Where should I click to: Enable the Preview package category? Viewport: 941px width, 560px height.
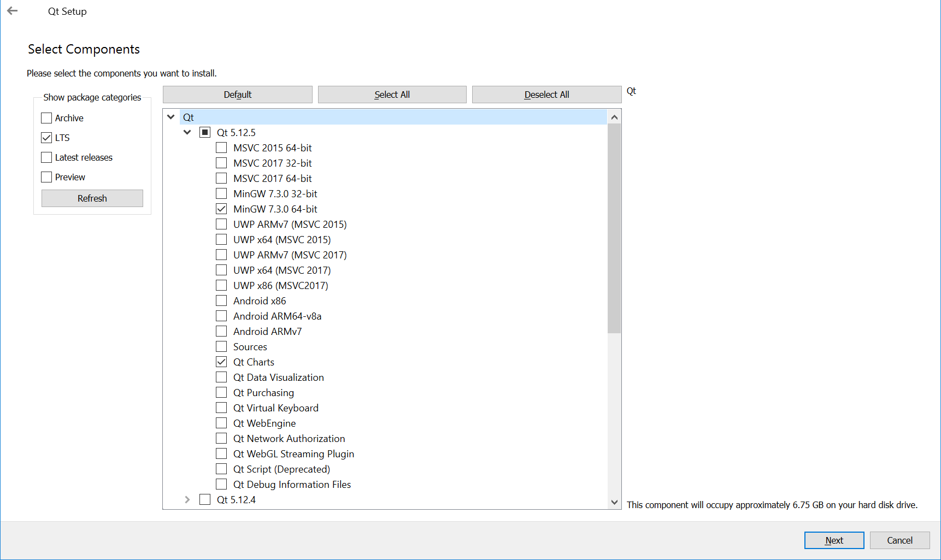46,177
